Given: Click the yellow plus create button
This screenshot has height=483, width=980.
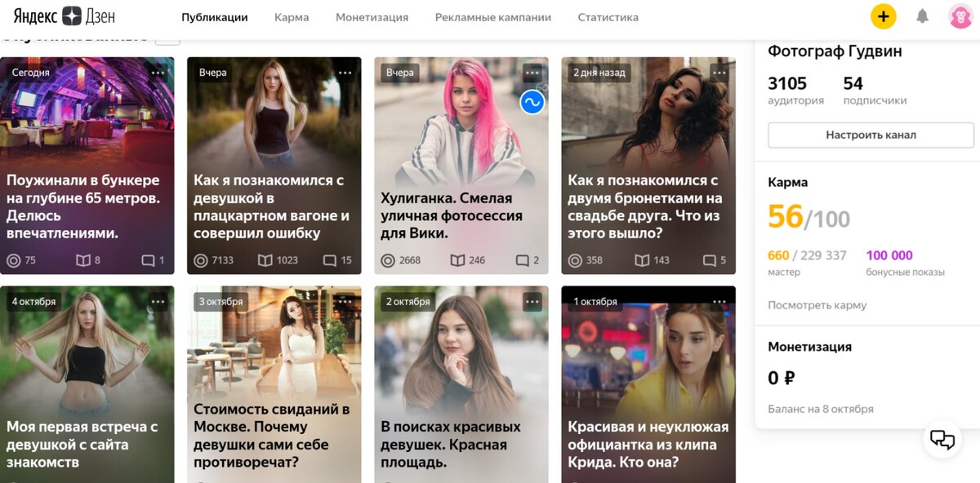Looking at the screenshot, I should (883, 16).
